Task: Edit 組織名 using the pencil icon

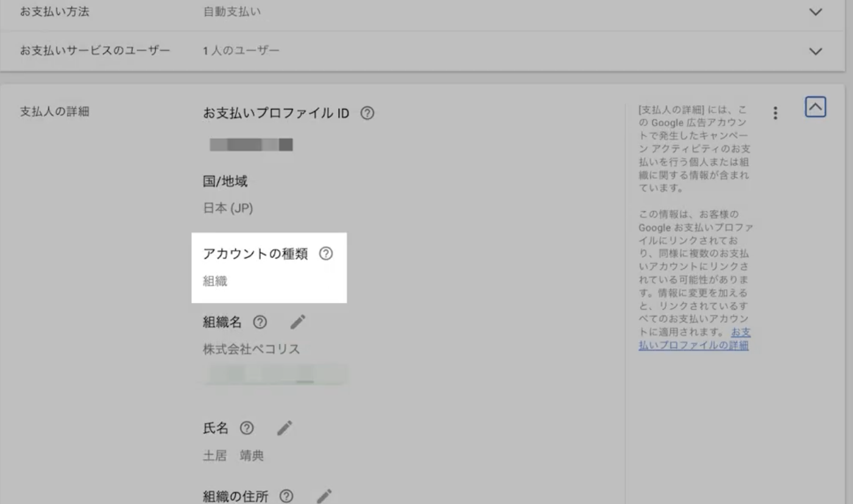Action: click(297, 321)
